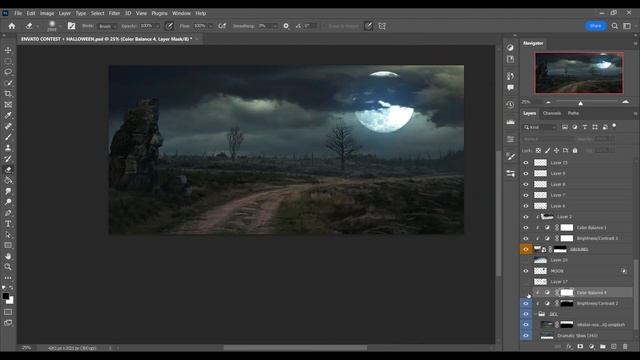Open smoothing options gear icon
The image size is (640, 360).
pyautogui.click(x=286, y=26)
